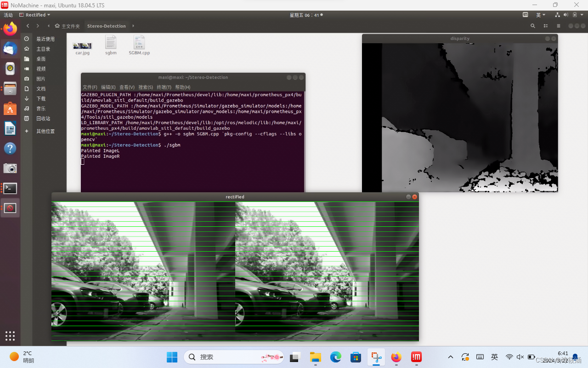
Task: Toggle list view in the file manager
Action: [546, 26]
